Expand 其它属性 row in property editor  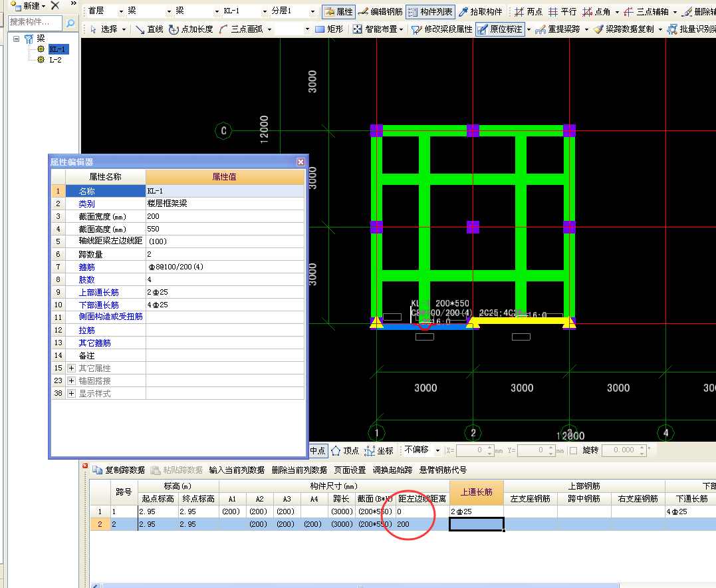[71, 368]
